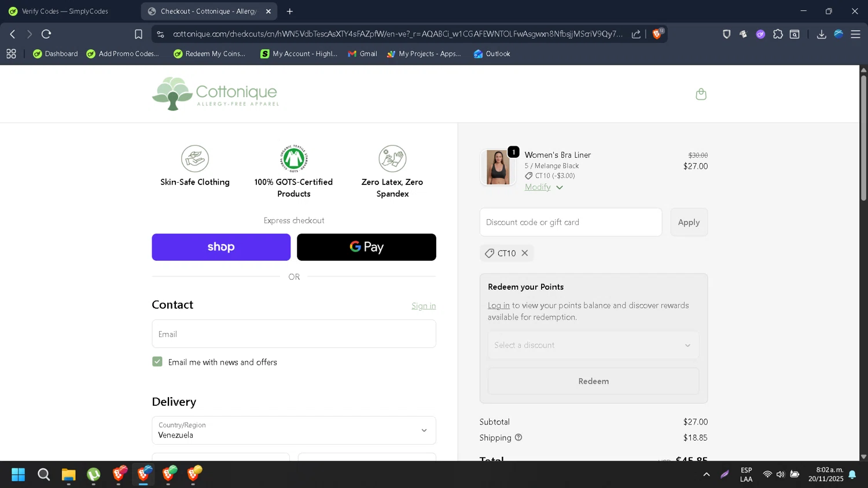Go forward with the browser forward arrow
868x488 pixels.
tap(30, 34)
